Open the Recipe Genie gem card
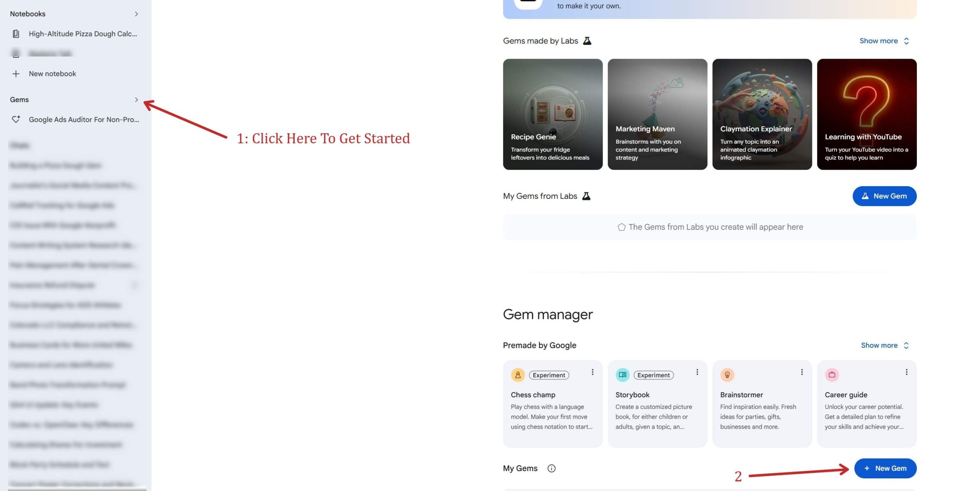 pyautogui.click(x=552, y=114)
